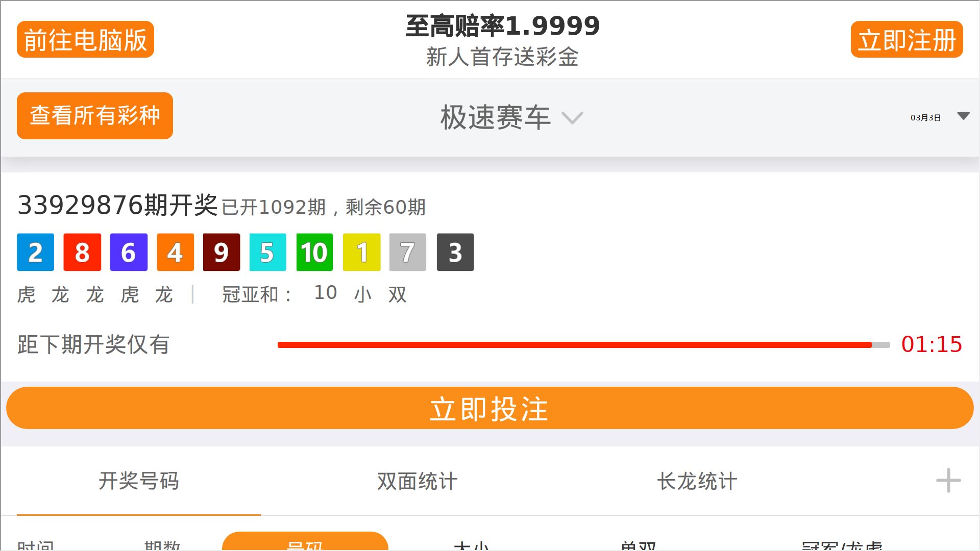
Task: Open the 03月3日 date dropdown arrow
Action: tap(963, 116)
